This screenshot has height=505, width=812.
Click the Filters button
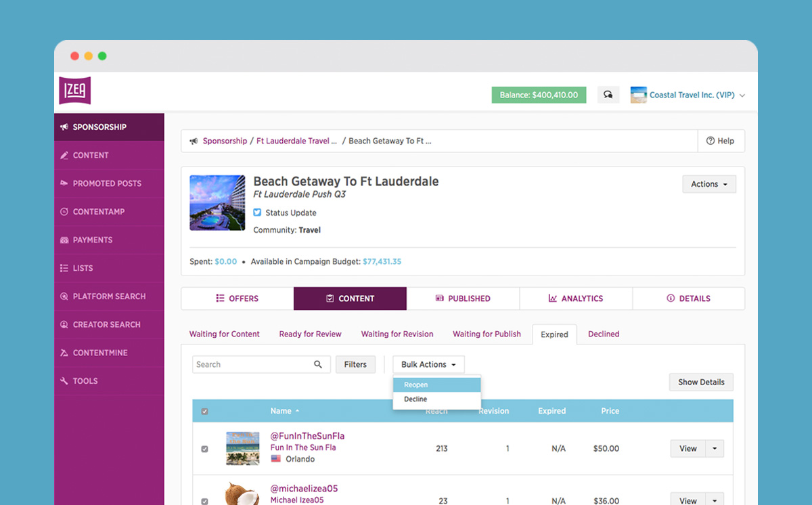point(355,364)
